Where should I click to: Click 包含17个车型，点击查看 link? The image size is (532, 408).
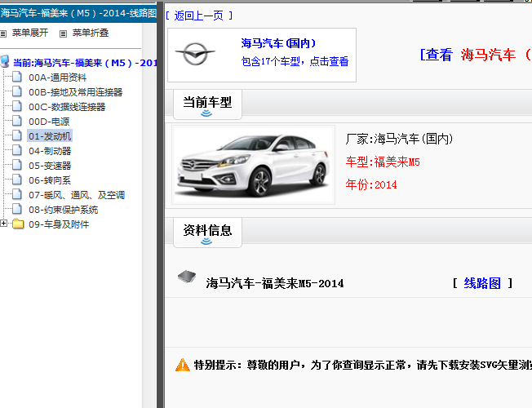[x=295, y=61]
